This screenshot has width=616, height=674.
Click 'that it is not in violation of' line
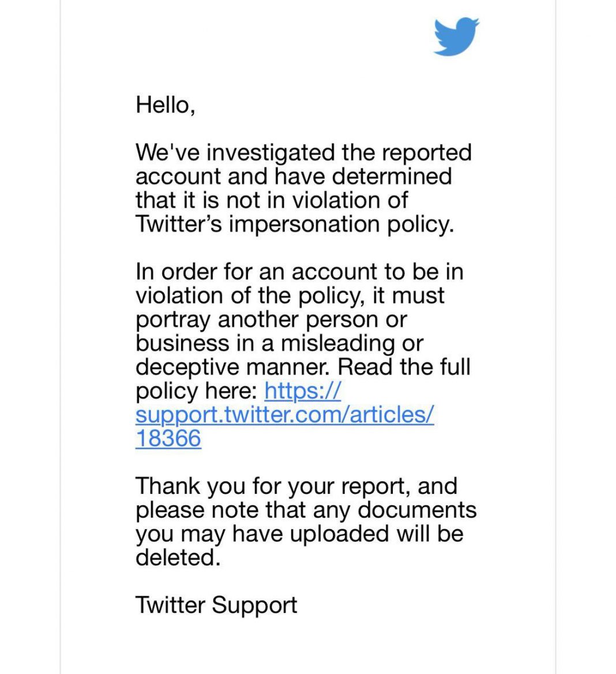click(272, 200)
